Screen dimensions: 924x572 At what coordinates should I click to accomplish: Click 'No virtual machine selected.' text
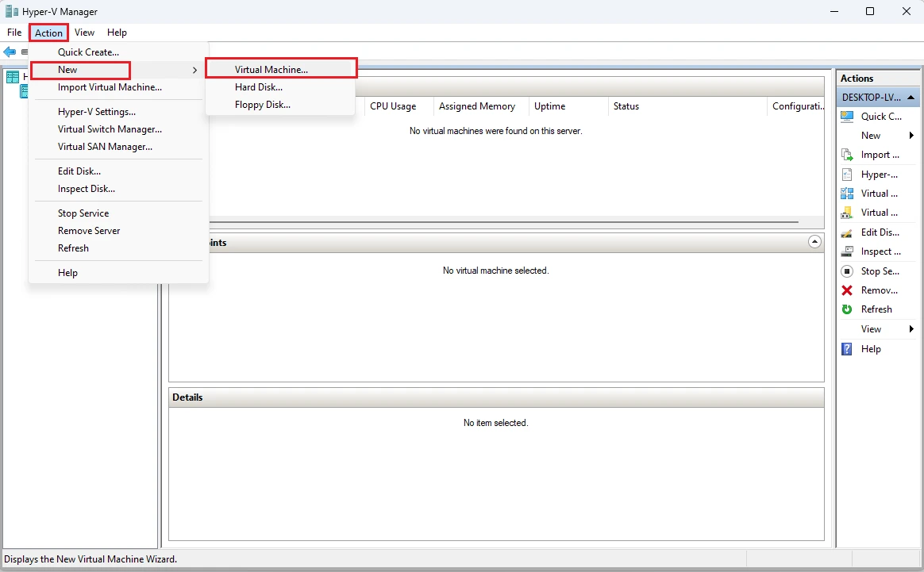tap(495, 271)
